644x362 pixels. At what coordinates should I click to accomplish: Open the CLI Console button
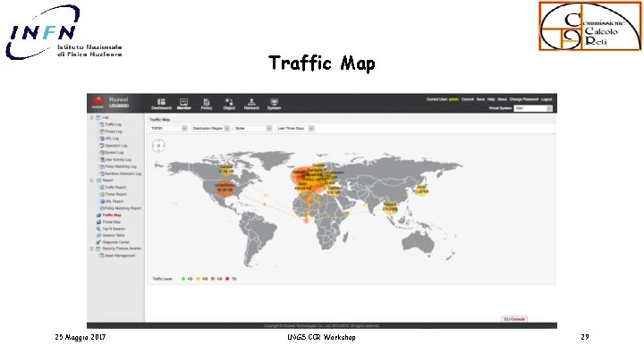514,319
